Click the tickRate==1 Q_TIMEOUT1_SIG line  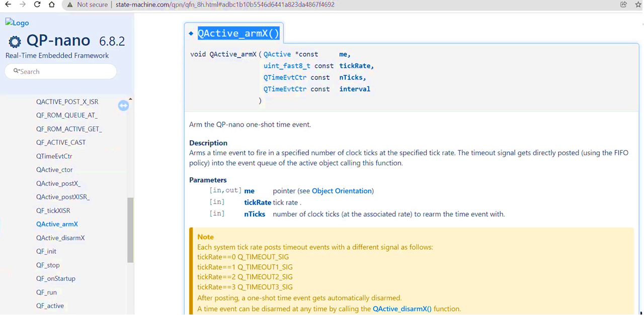click(x=245, y=267)
